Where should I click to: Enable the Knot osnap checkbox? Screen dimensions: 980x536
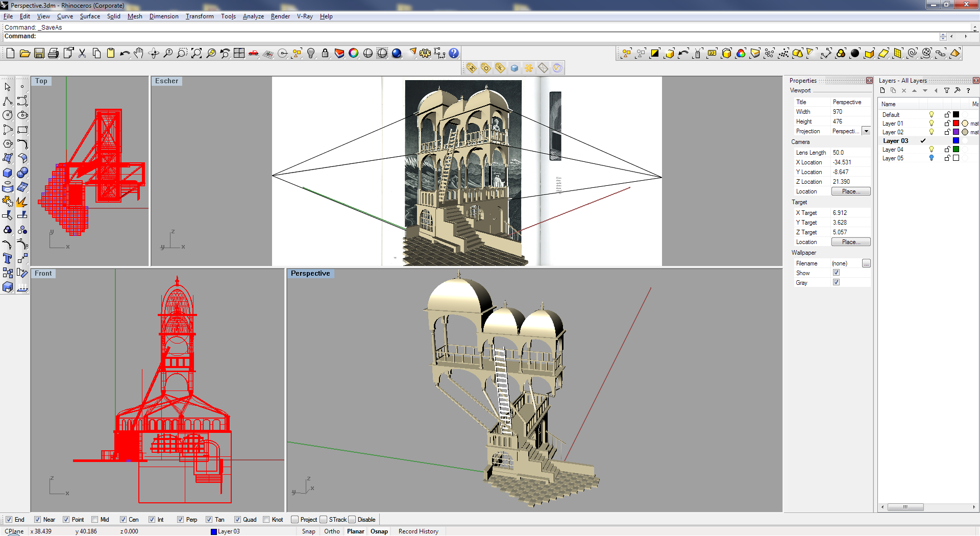point(266,520)
